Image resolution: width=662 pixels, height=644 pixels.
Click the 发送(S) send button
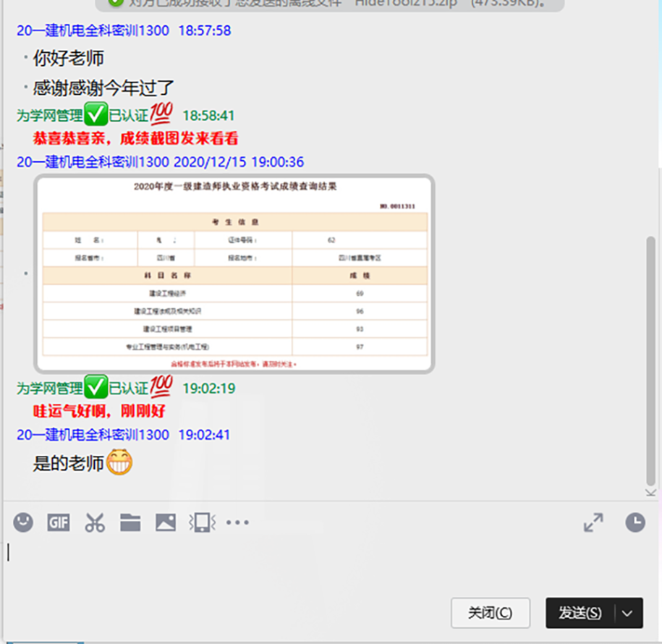pos(580,613)
